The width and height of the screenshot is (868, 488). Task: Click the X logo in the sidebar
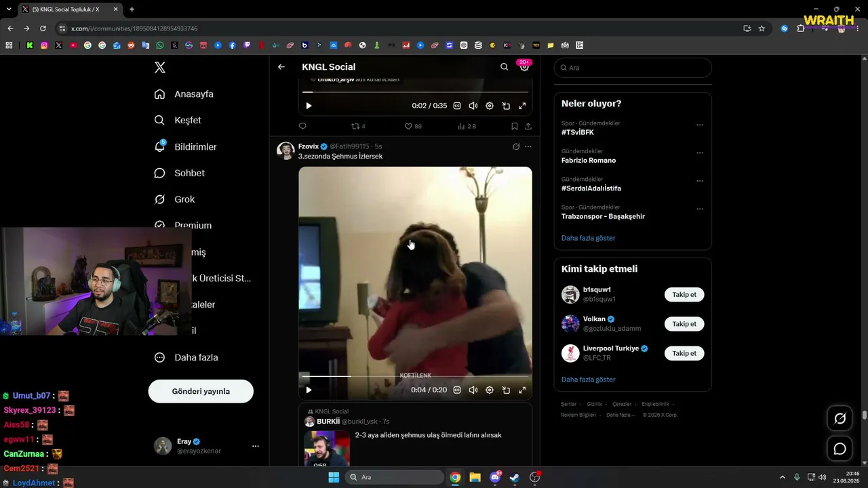click(x=159, y=67)
